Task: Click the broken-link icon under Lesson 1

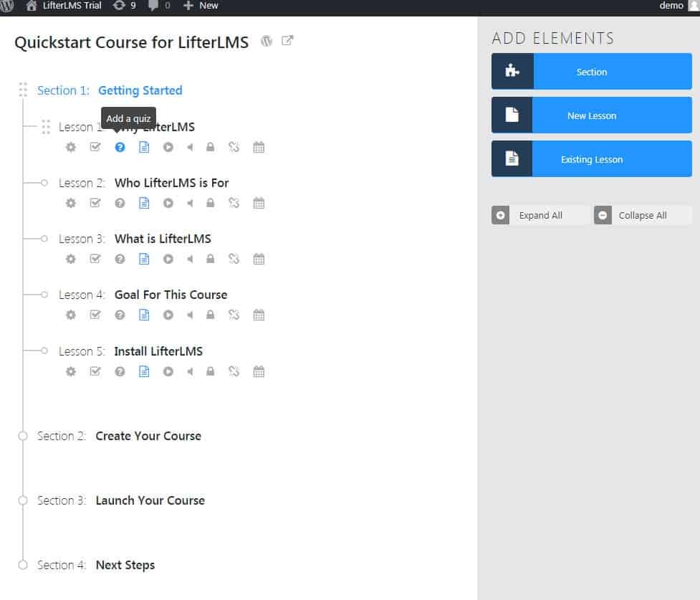Action: (234, 147)
